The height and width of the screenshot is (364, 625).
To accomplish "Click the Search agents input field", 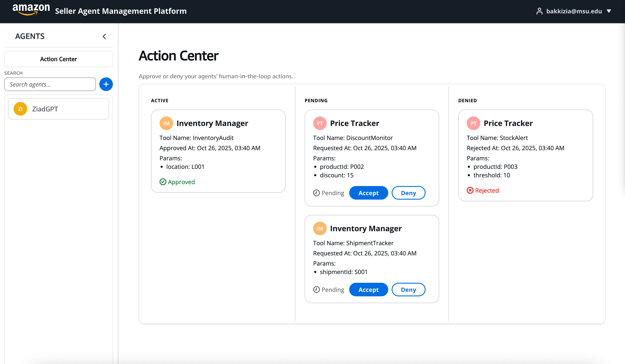I will [50, 84].
